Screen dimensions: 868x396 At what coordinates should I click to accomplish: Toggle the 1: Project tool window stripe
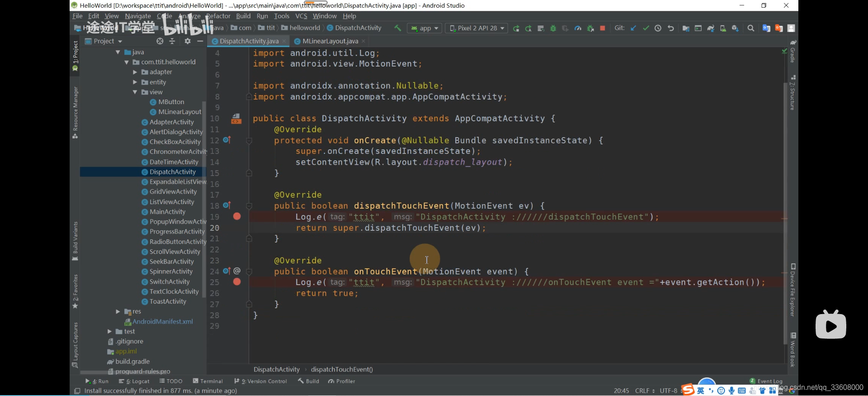coord(75,56)
